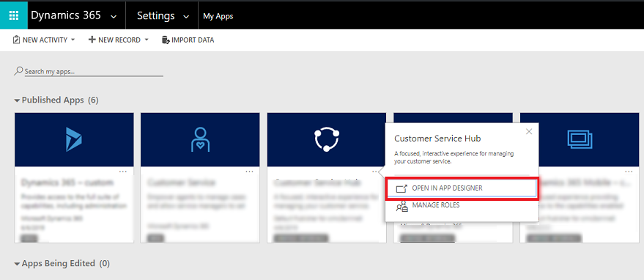Open ellipsis menu on Customer Service tile
Viewport: 644px width, 280px height.
click(x=249, y=172)
